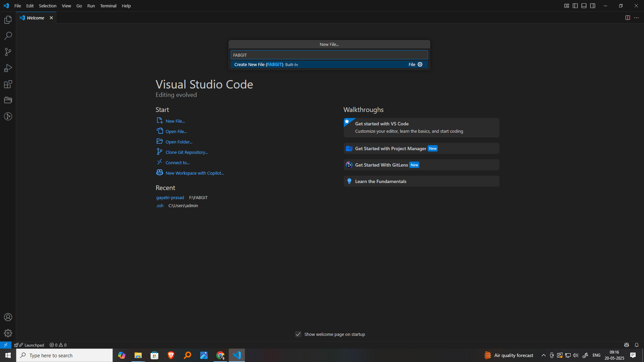Show hidden system tray icons chevron

click(543, 355)
